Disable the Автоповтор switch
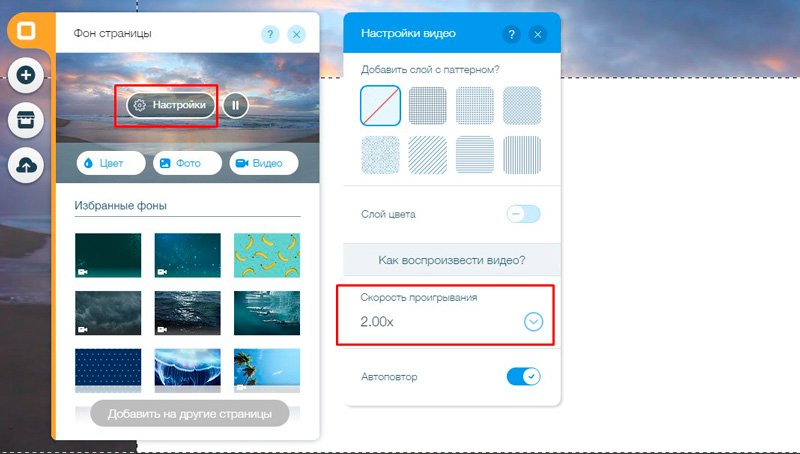The image size is (800, 454). [523, 376]
